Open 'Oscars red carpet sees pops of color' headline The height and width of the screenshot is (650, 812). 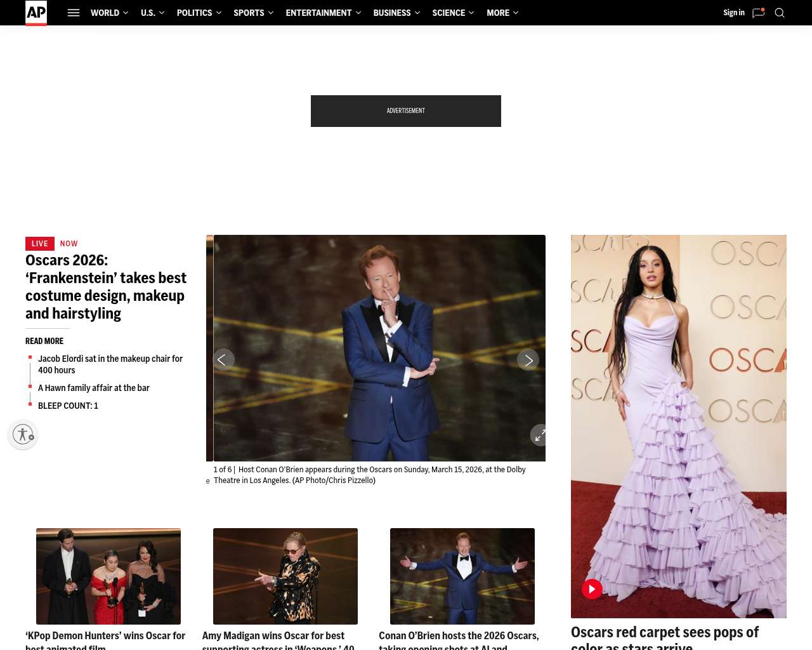665,637
